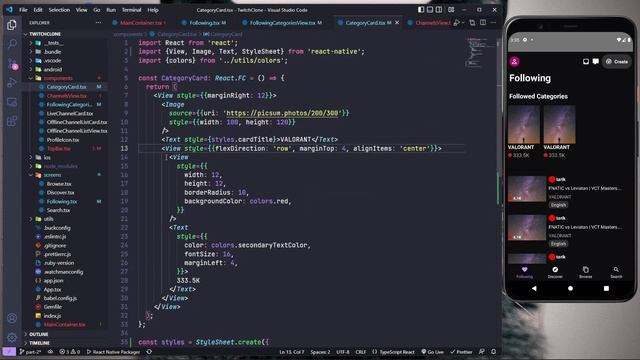Open babel.config.js file
This screenshot has width=640, height=360.
point(60,298)
